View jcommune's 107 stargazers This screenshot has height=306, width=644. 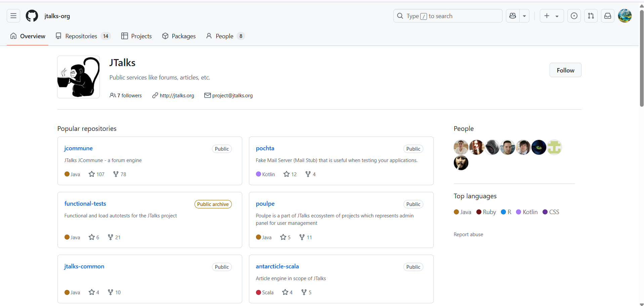[96, 174]
